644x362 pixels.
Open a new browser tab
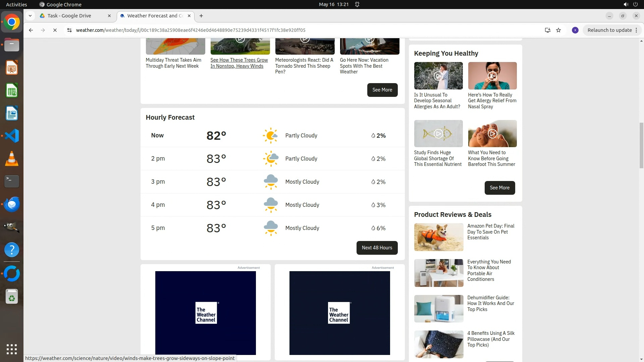(x=201, y=16)
